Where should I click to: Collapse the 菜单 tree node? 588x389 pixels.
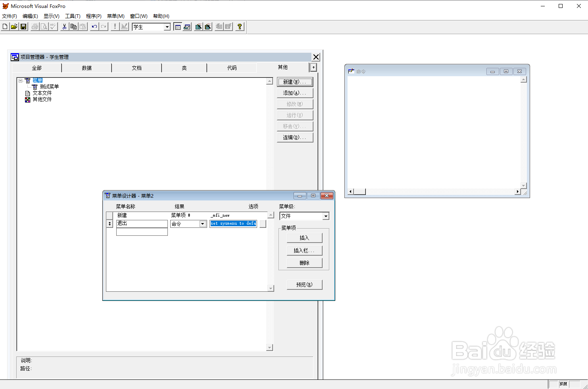click(21, 81)
